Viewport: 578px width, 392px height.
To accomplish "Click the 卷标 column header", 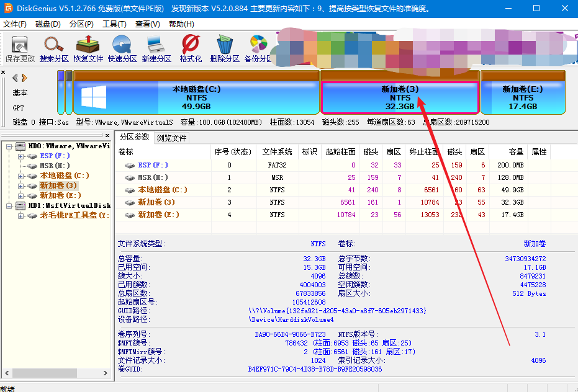I will 164,152.
